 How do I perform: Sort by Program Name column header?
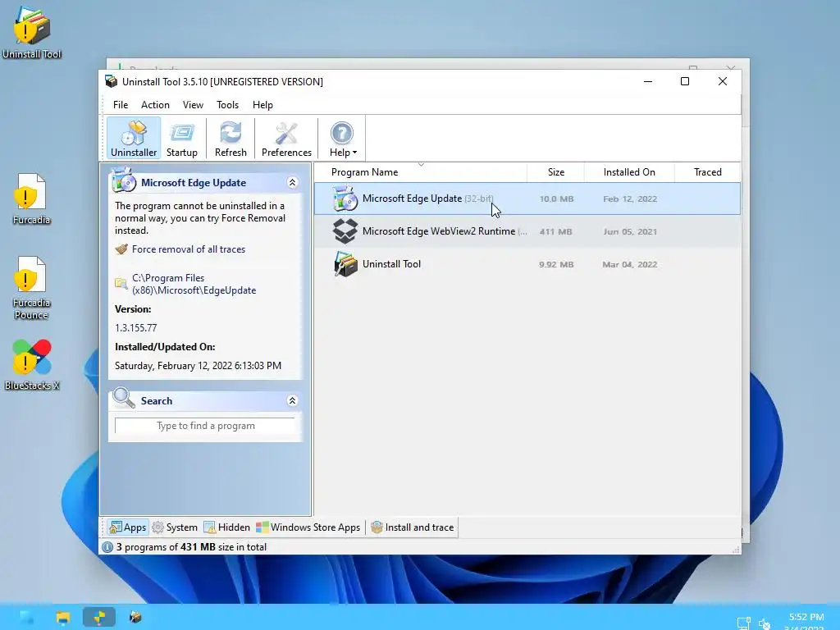(421, 172)
